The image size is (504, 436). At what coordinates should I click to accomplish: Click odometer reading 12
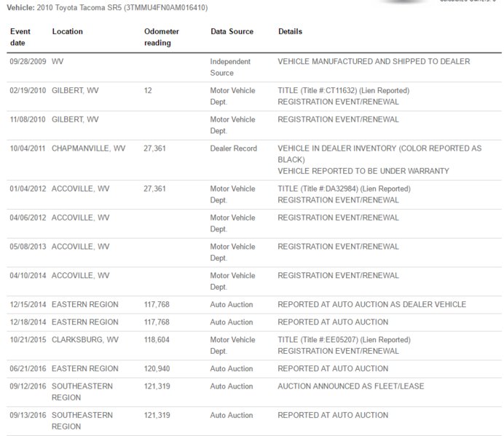148,90
